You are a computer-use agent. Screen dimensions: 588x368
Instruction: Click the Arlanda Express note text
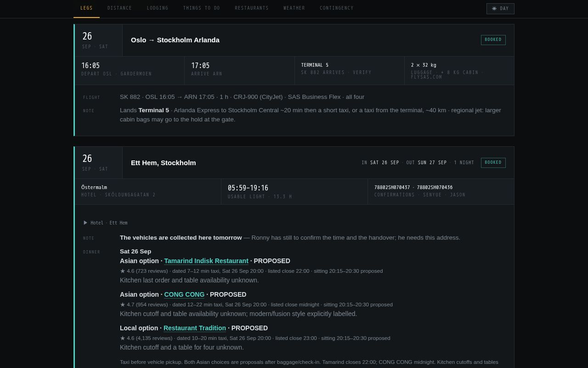[311, 115]
